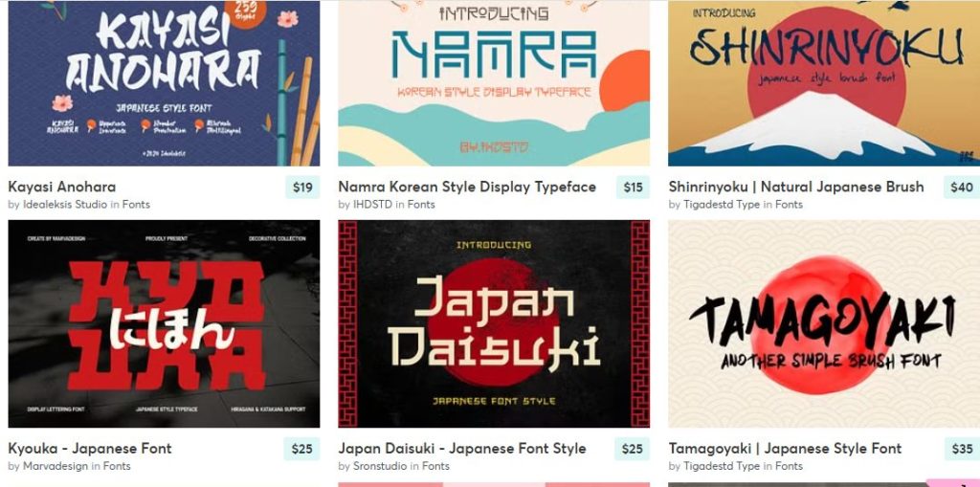Open the Kyouka Japanese font preview image
The width and height of the screenshot is (980, 487).
(164, 323)
